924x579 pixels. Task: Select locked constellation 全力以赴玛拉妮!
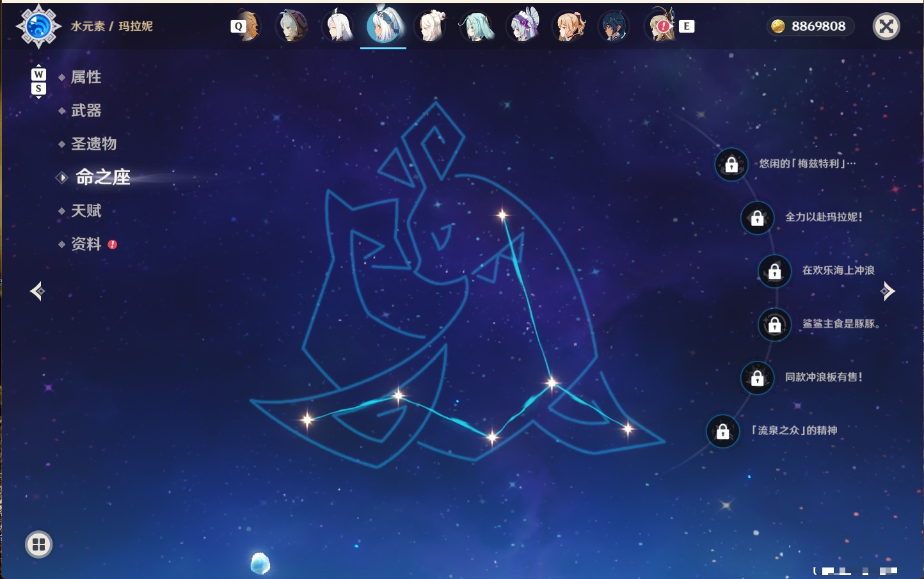pos(757,218)
